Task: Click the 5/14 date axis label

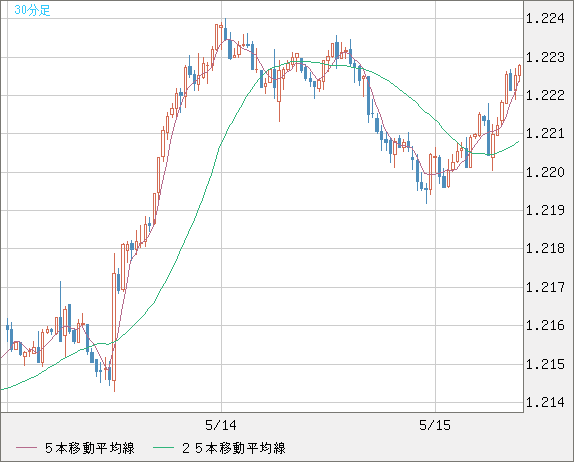Action: [x=221, y=425]
